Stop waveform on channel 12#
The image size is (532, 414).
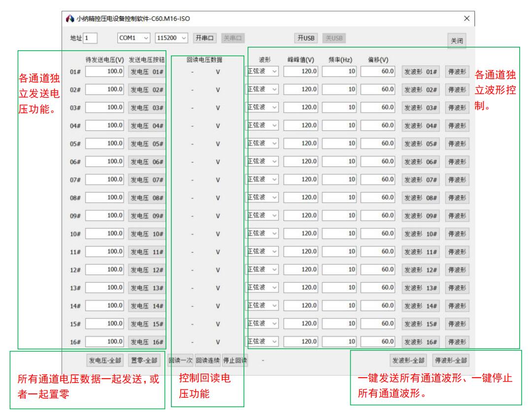457,270
